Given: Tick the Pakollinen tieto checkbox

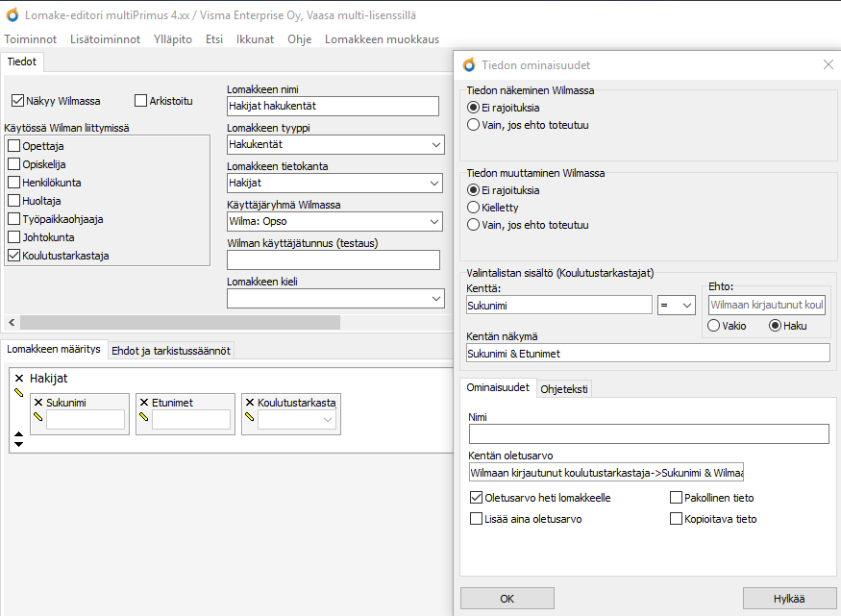Looking at the screenshot, I should (x=676, y=498).
